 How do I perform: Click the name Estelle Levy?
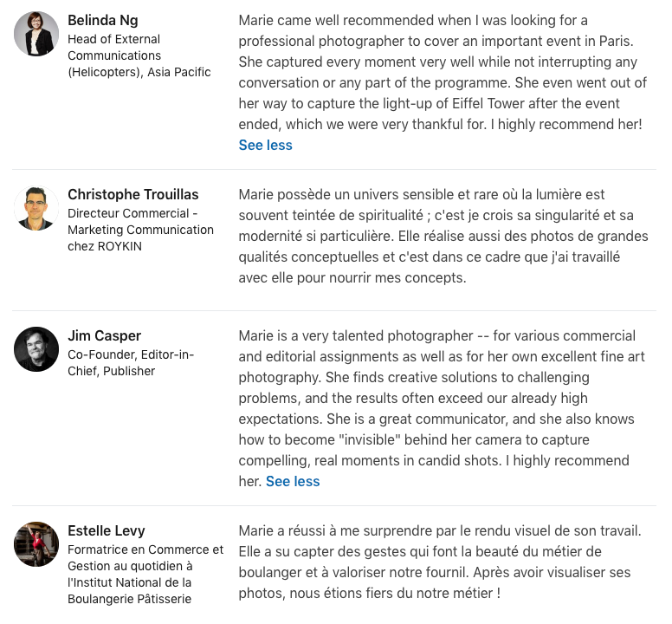point(107,530)
